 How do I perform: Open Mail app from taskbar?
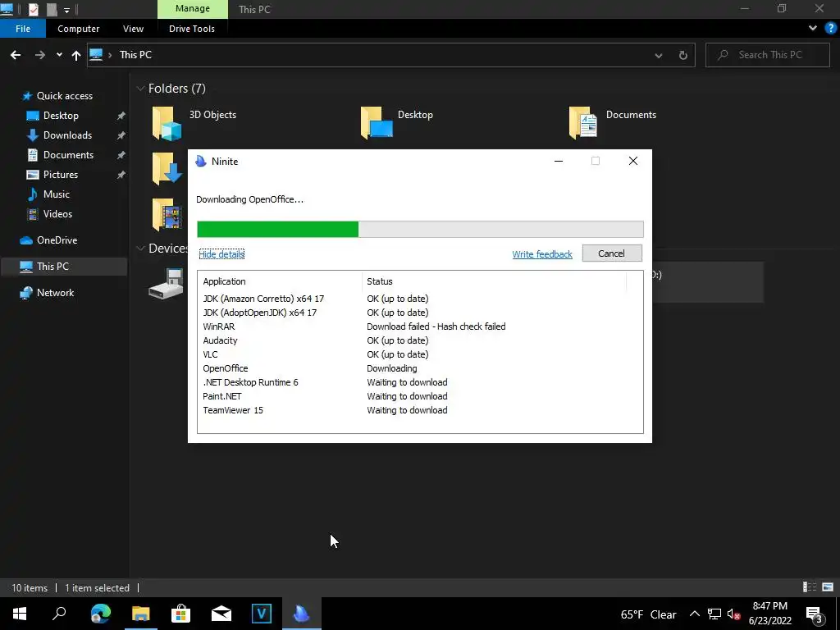pyautogui.click(x=221, y=614)
